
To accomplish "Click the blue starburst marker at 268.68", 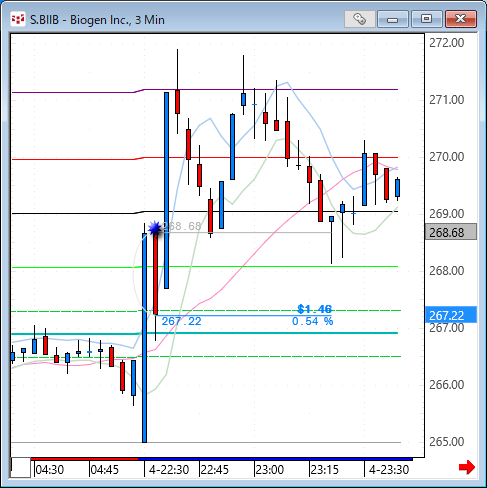I will click(155, 228).
